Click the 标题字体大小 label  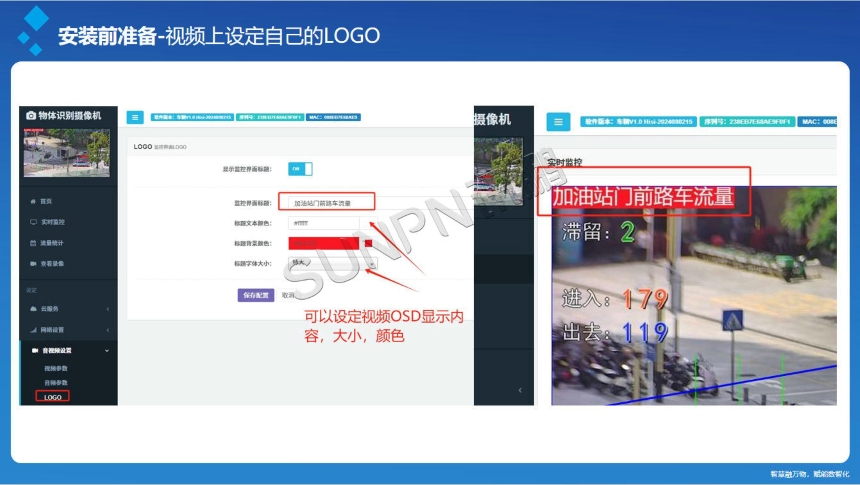pyautogui.click(x=252, y=263)
